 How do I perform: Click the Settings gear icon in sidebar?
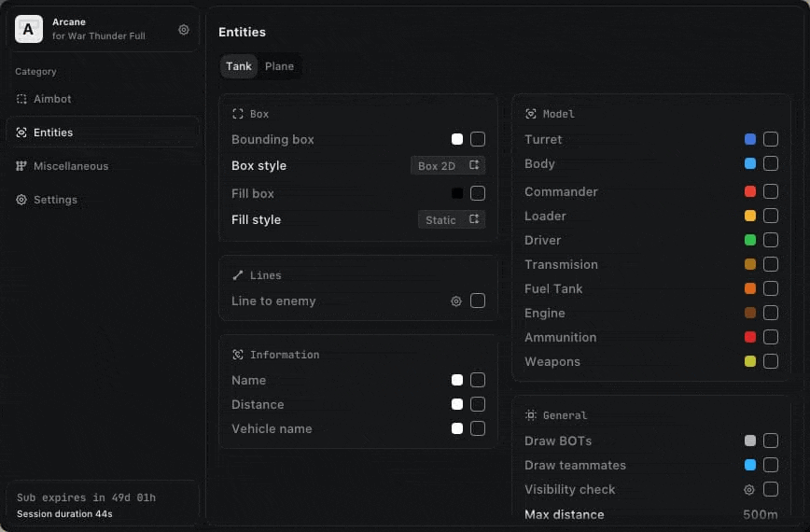point(21,200)
